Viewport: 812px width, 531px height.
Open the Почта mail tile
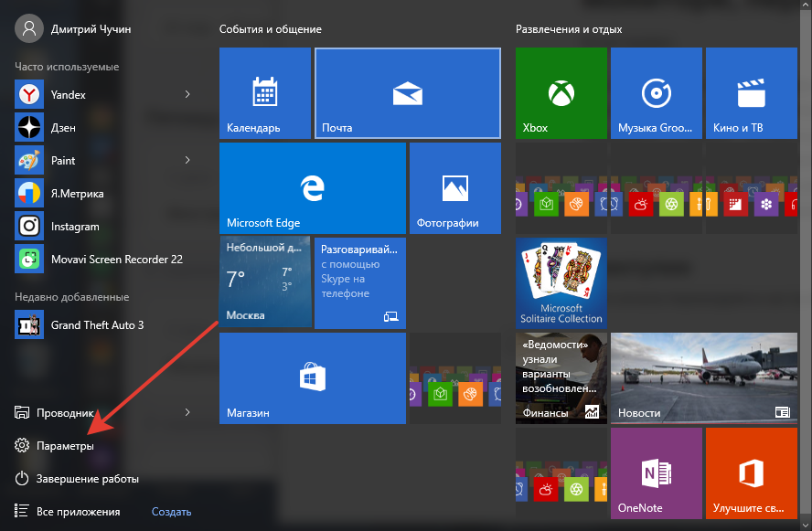[408, 93]
